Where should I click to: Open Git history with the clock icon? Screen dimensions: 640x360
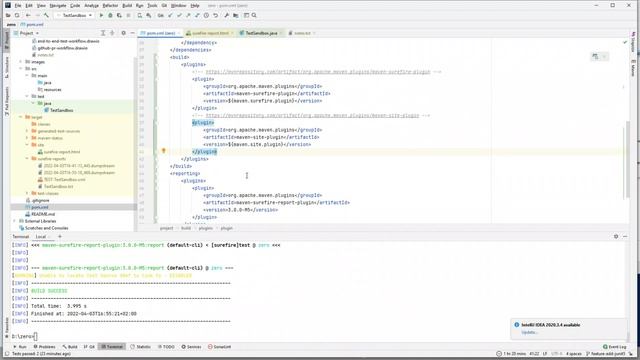(206, 15)
